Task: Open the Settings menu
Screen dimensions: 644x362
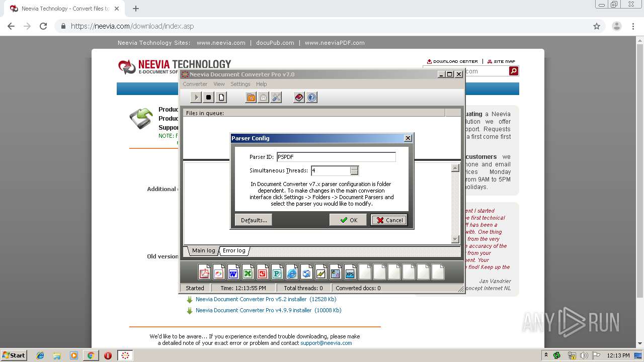Action: pyautogui.click(x=240, y=84)
